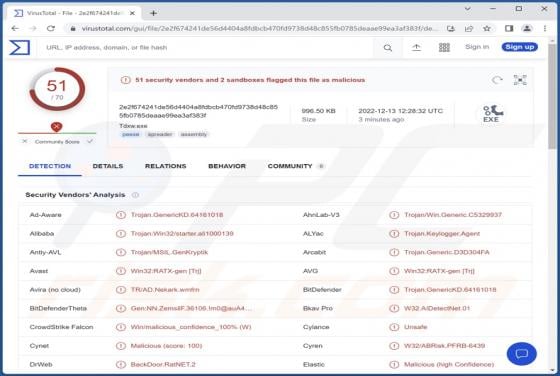Switch to the DETECTION tab

50,166
